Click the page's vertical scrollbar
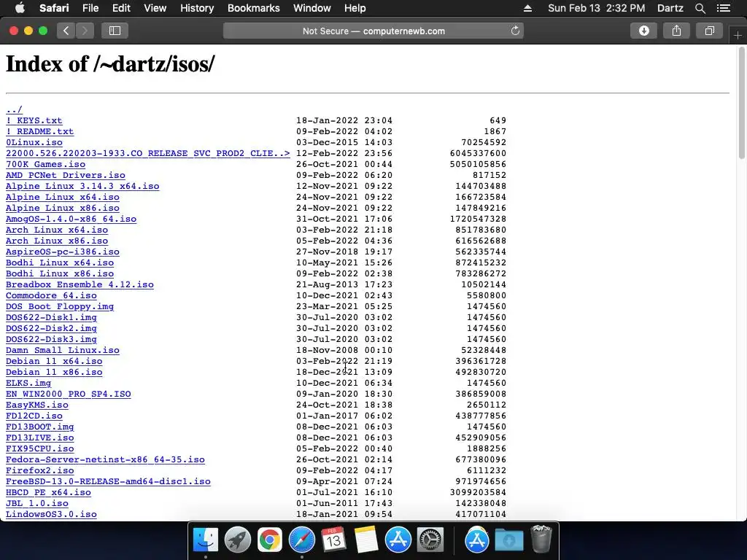Screen dimensions: 747x560 pos(742,102)
